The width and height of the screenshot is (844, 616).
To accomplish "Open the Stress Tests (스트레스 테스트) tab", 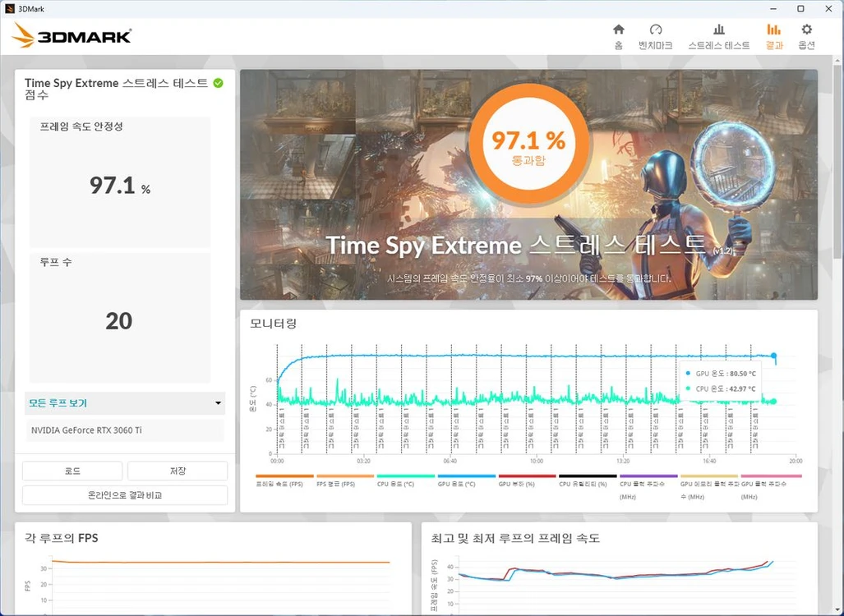I will [718, 37].
